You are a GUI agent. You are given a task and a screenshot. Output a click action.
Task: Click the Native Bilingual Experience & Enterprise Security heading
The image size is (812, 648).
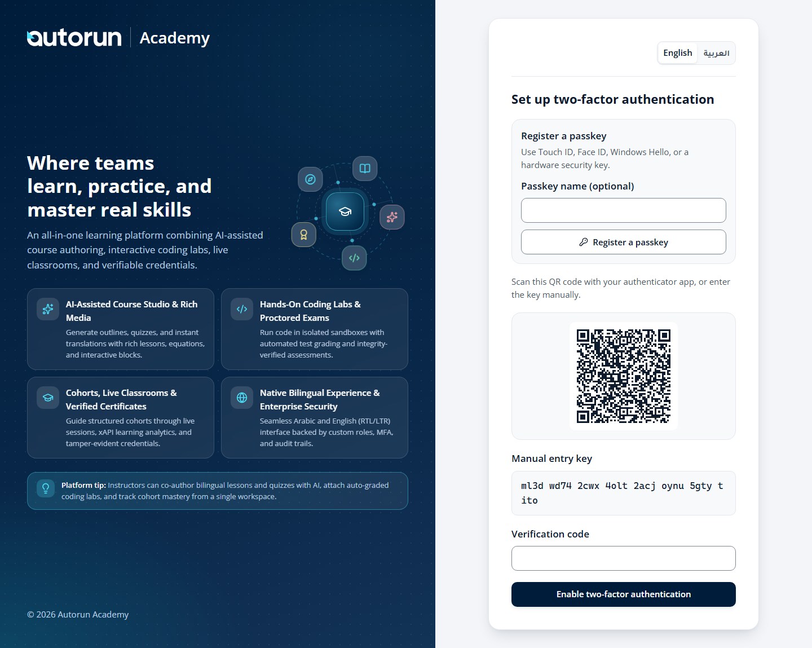(320, 399)
